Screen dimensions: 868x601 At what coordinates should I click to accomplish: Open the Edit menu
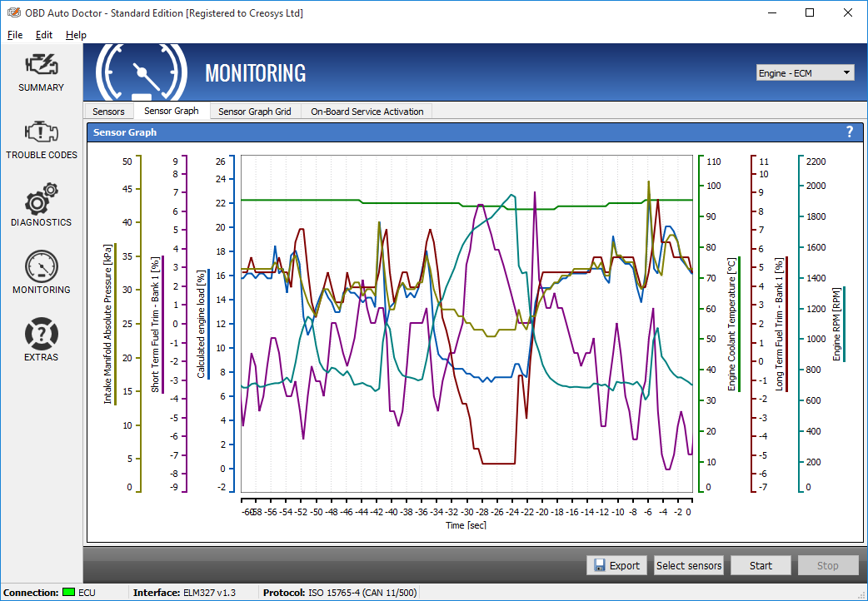pos(43,35)
